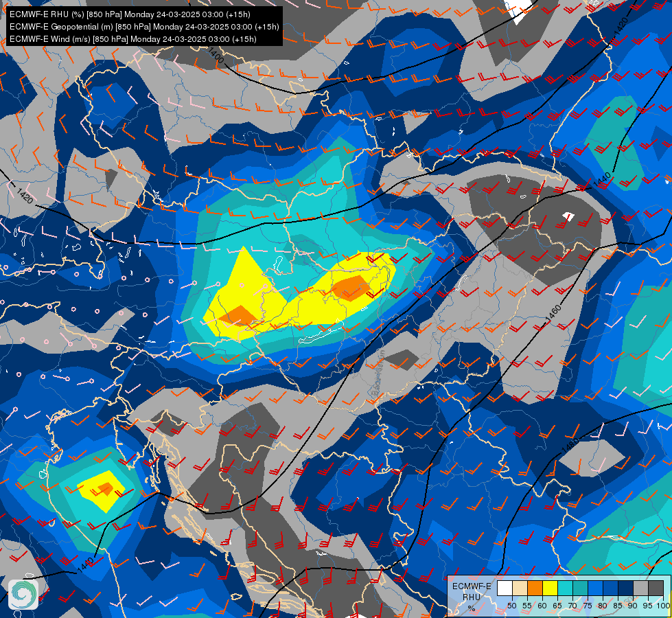
Task: Select the 'ECMWF-E Geopotential (m) [850 hPa]' header line
Action: (x=144, y=27)
